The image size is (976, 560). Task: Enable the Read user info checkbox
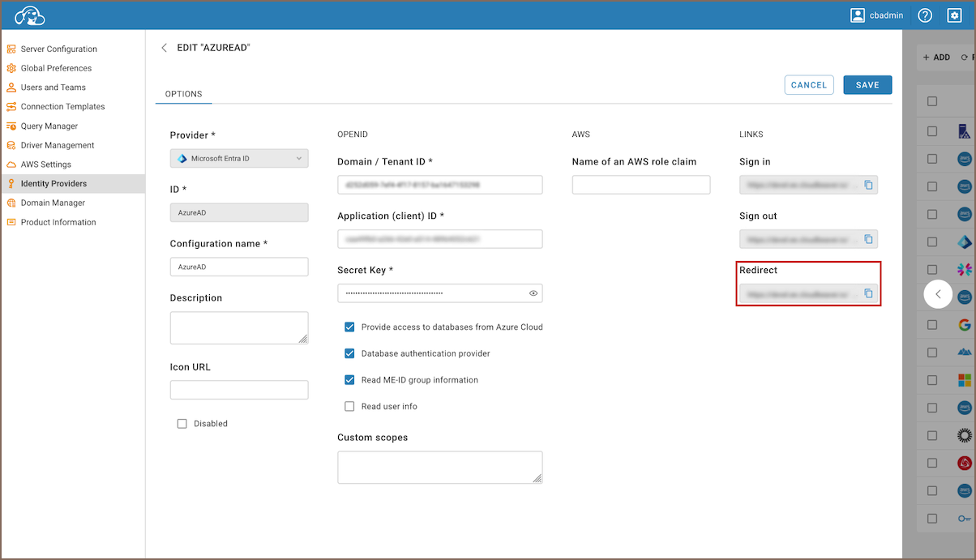[350, 406]
